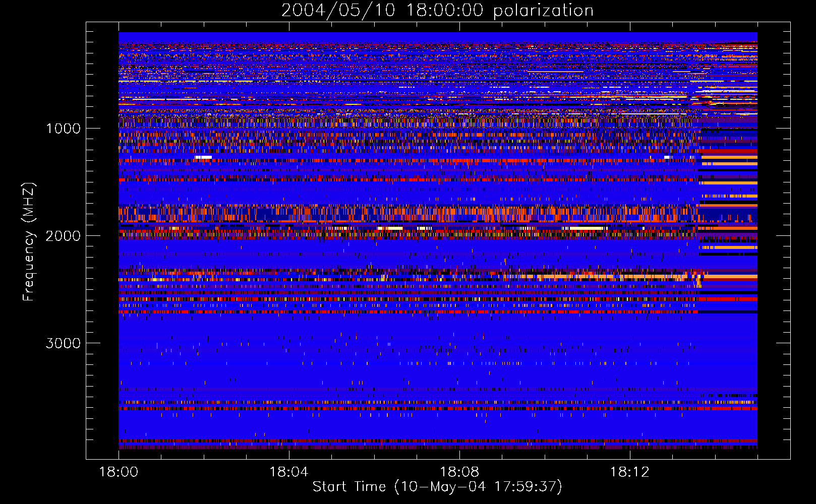Click the 18:04 time tick label

click(289, 472)
